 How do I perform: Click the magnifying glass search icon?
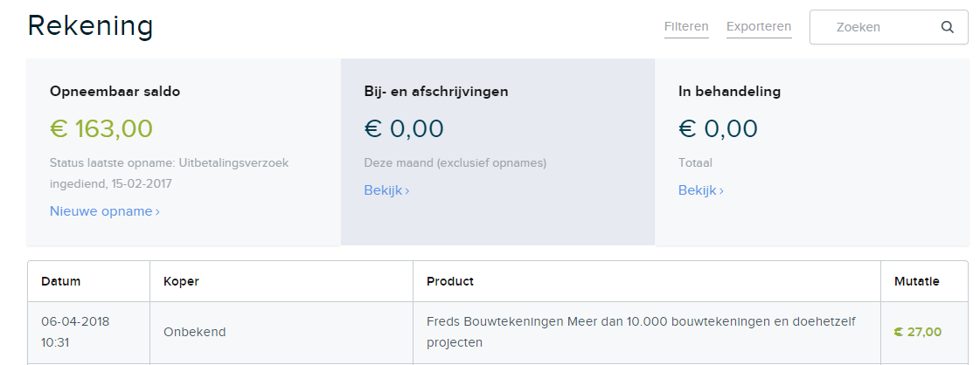point(948,27)
